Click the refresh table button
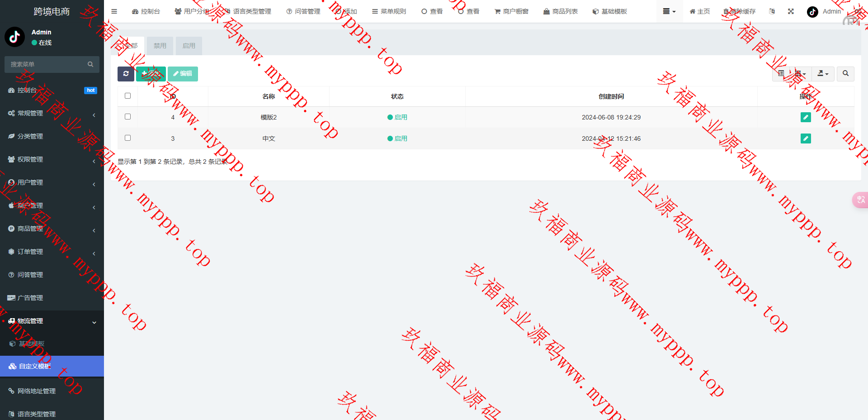The image size is (868, 420). point(126,74)
